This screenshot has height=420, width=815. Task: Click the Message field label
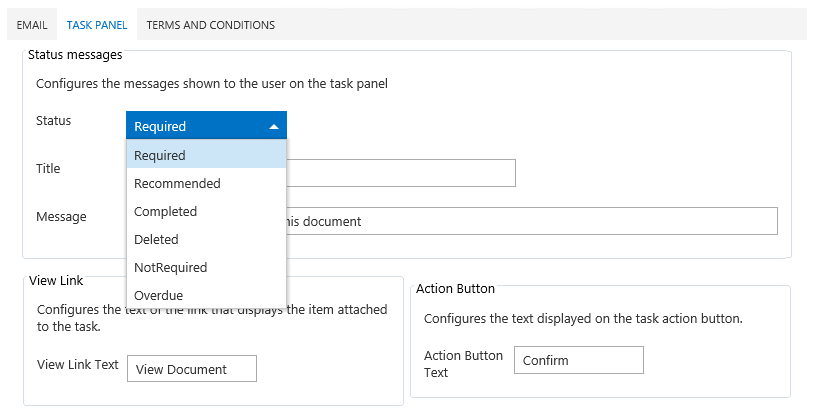point(61,216)
